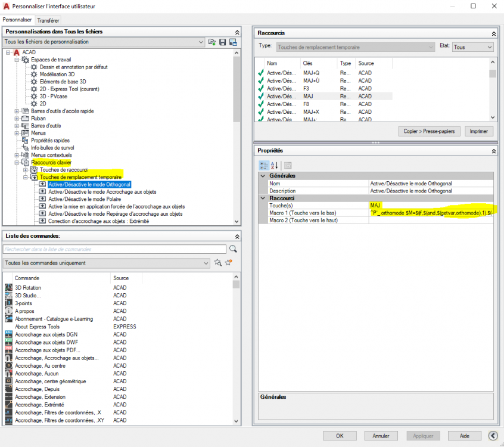Screen dimensions: 504x447
Task: Expand the Touches de raccourci tree node
Action: coord(26,170)
